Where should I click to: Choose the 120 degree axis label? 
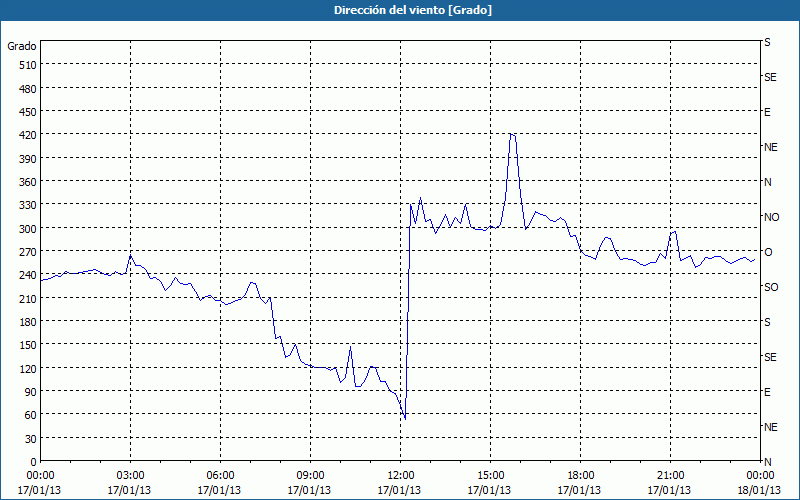point(28,368)
